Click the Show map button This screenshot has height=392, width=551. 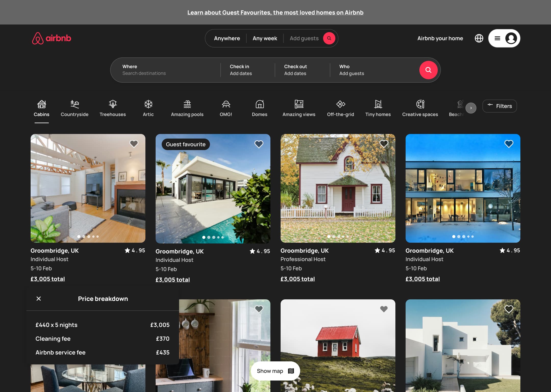[275, 371]
